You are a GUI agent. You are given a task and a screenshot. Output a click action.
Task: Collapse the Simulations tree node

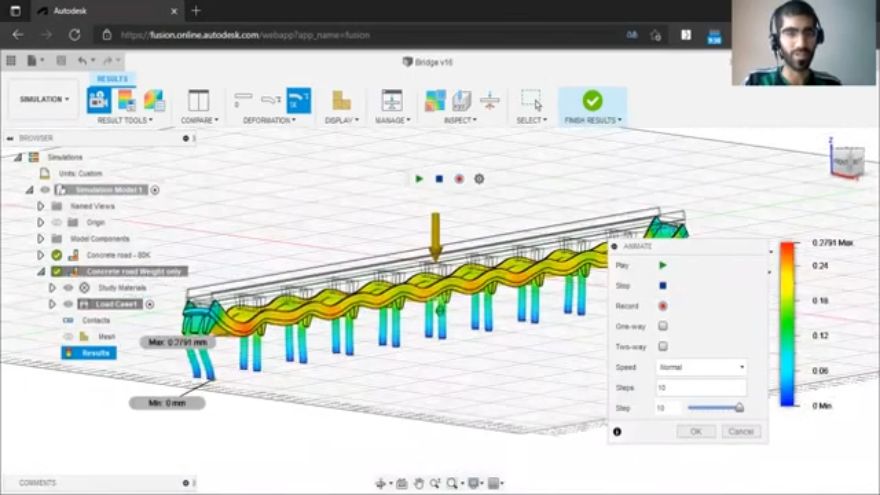18,157
